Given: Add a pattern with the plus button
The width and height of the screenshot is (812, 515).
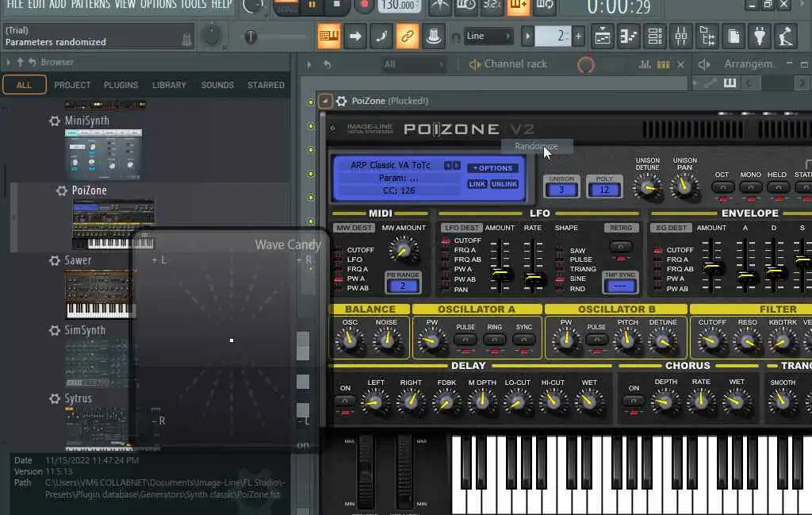Looking at the screenshot, I should coord(578,37).
